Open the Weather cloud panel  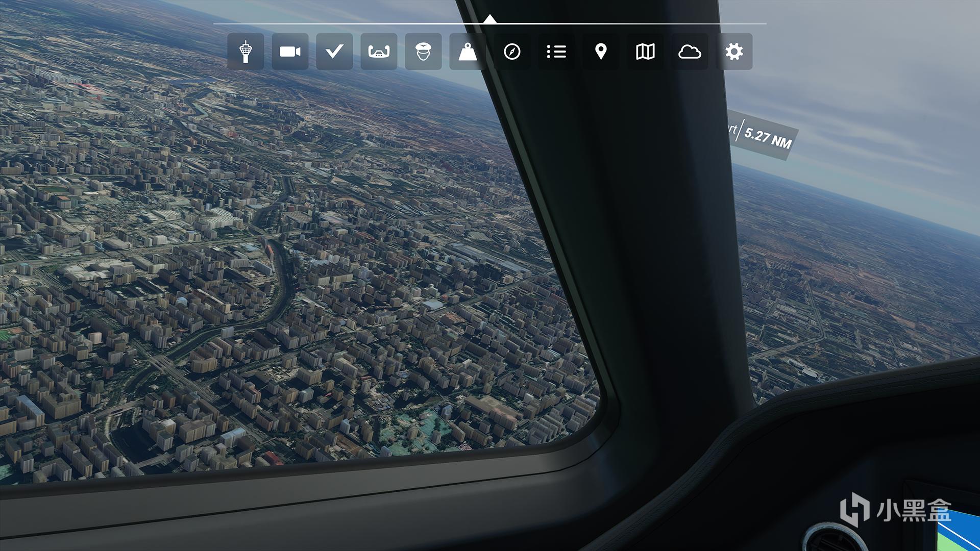pos(690,52)
